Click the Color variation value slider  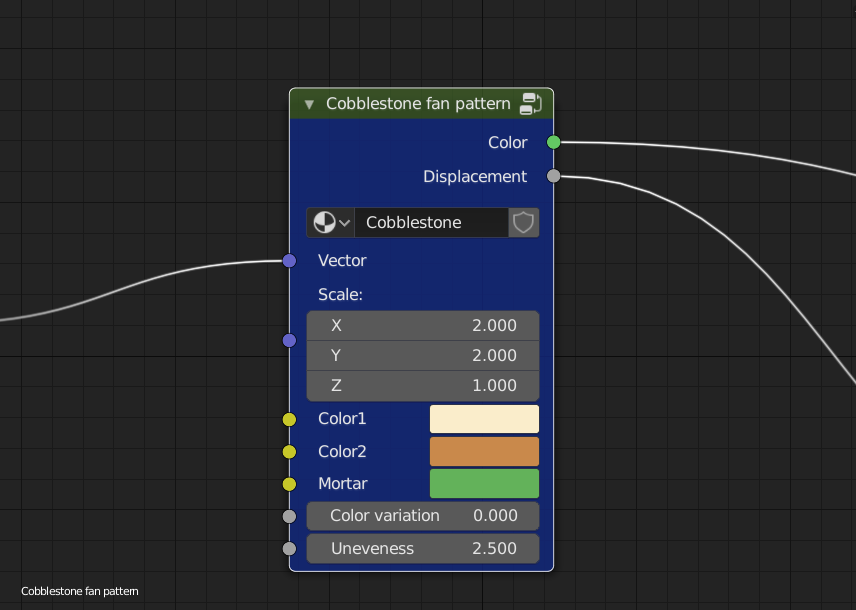coord(423,516)
